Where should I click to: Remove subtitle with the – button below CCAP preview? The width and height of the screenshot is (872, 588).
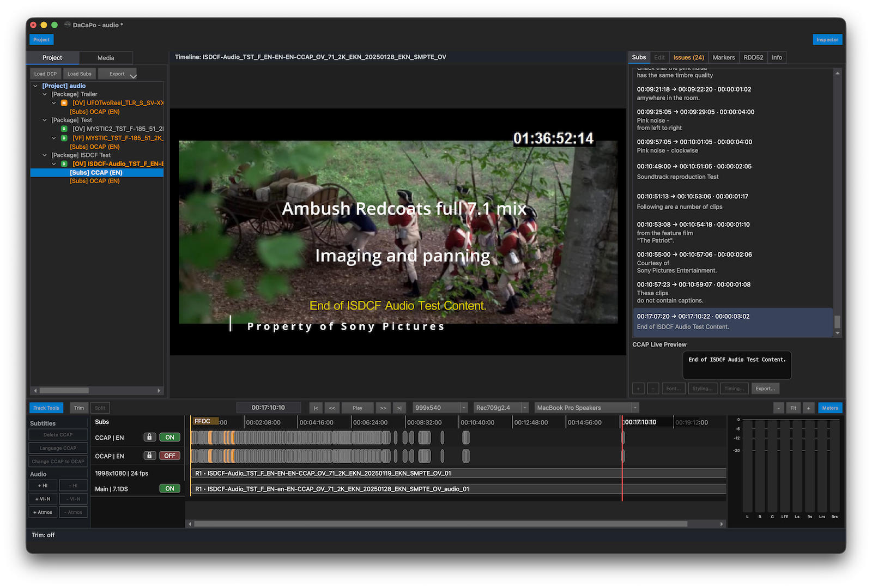(x=653, y=389)
